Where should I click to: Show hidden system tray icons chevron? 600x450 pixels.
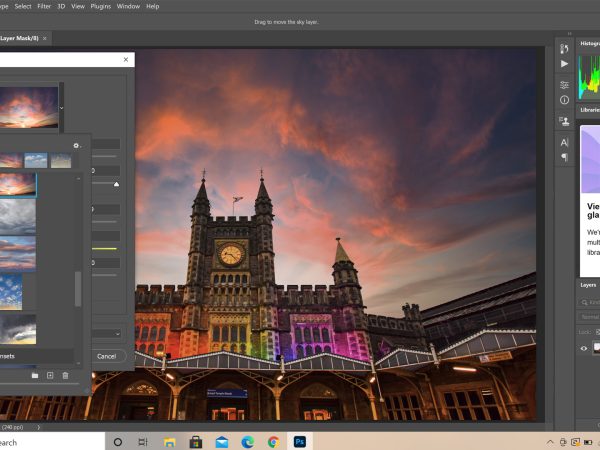coord(550,442)
